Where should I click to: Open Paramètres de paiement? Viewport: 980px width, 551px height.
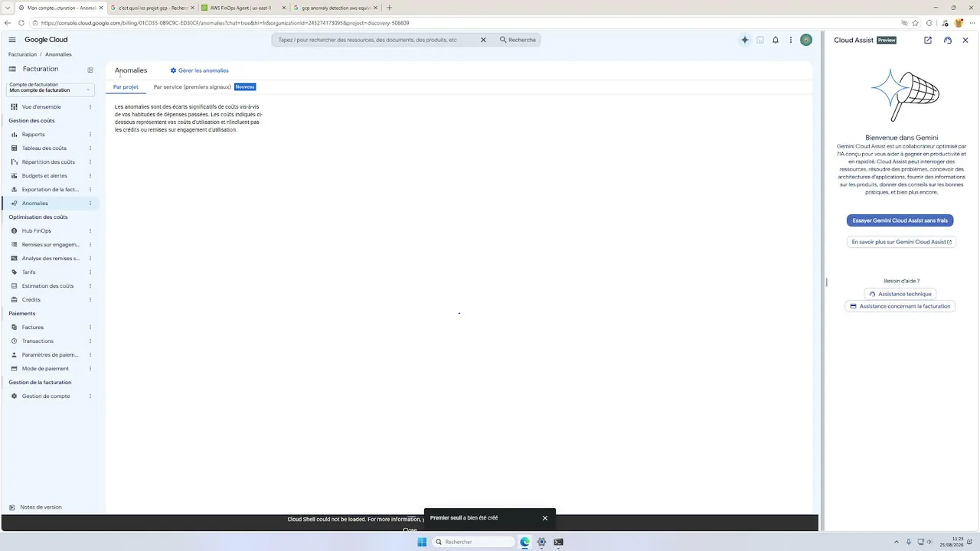coord(51,355)
